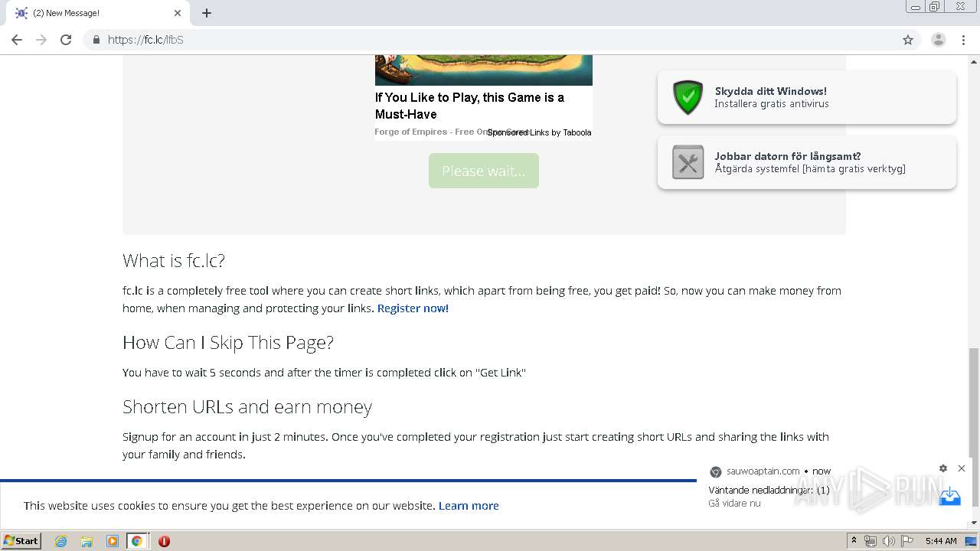This screenshot has height=551, width=980.
Task: Follow the 'Register now!' link
Action: pos(413,308)
